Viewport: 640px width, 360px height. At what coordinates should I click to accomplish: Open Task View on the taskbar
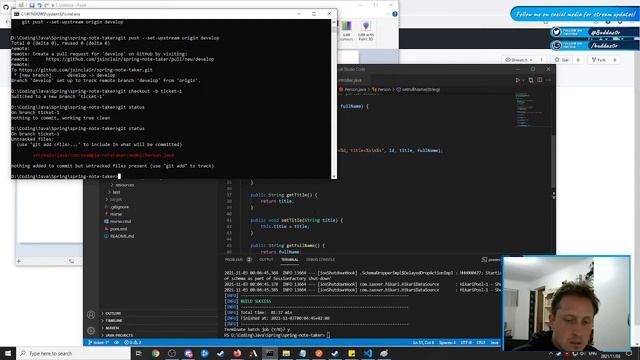138,353
